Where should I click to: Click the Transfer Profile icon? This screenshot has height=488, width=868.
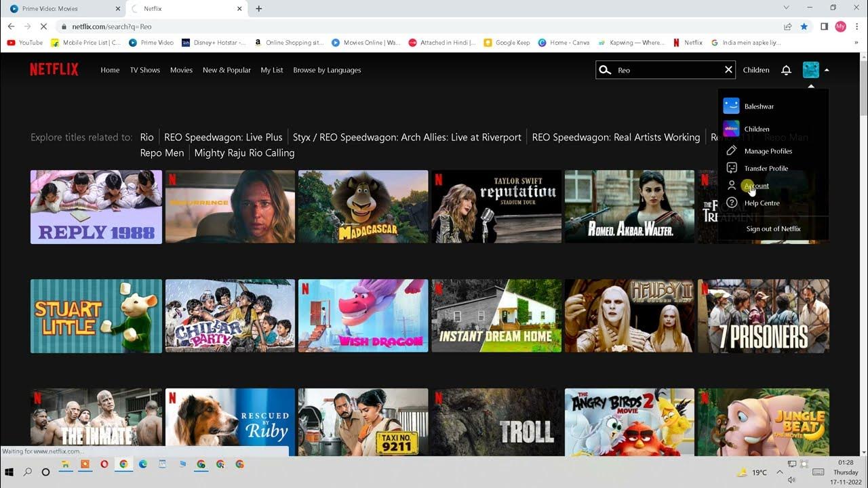731,168
